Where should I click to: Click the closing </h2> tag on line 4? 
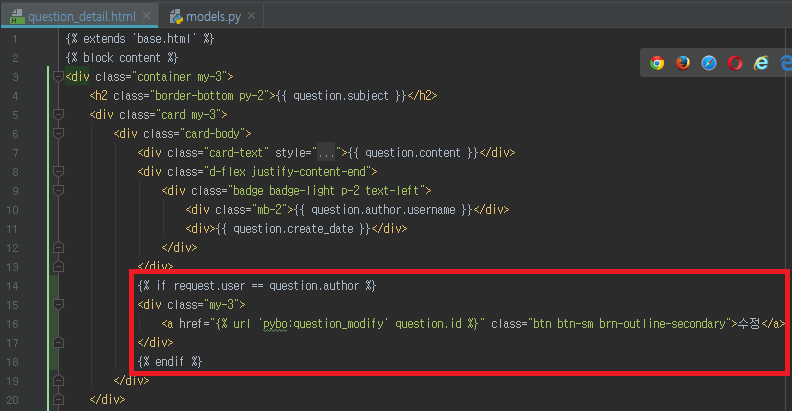tap(422, 96)
